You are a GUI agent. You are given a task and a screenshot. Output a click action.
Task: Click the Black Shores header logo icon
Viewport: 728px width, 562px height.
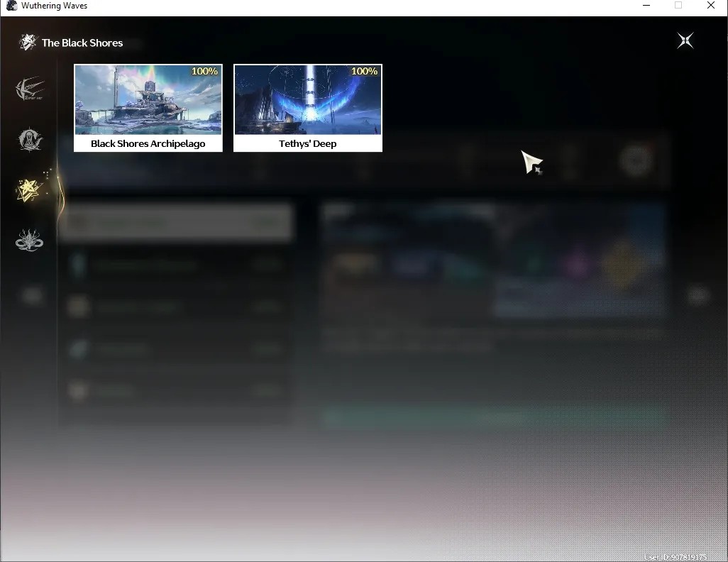pos(28,43)
